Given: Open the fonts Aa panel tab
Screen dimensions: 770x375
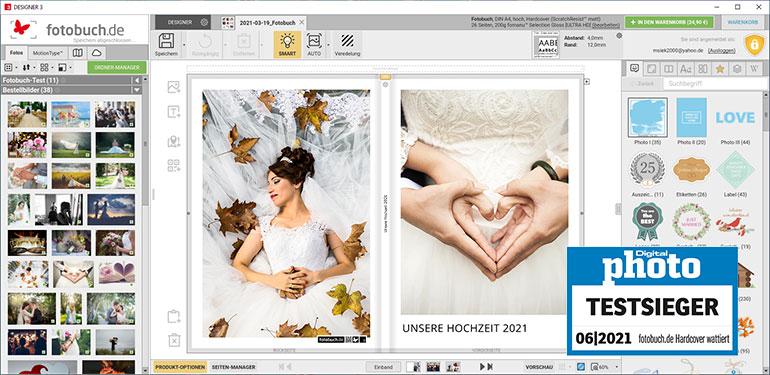Looking at the screenshot, I should pyautogui.click(x=686, y=69).
